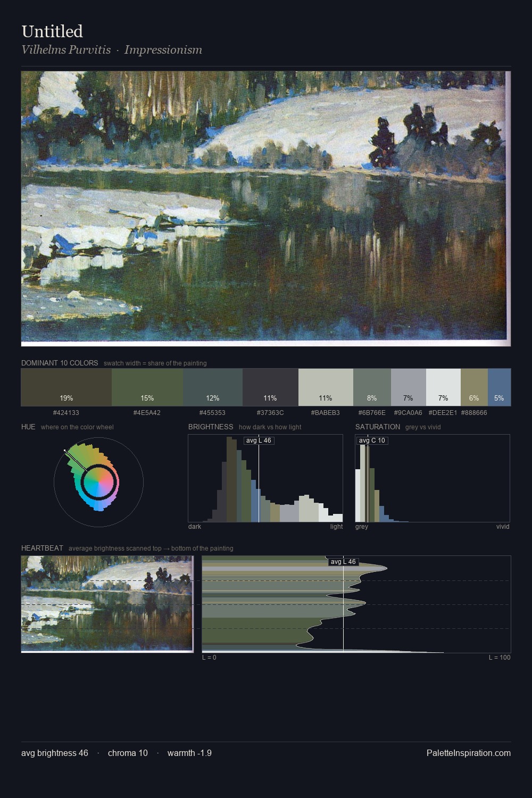532x798 pixels.
Task: Click the HEARTBEAT section heading
Action: tap(42, 548)
